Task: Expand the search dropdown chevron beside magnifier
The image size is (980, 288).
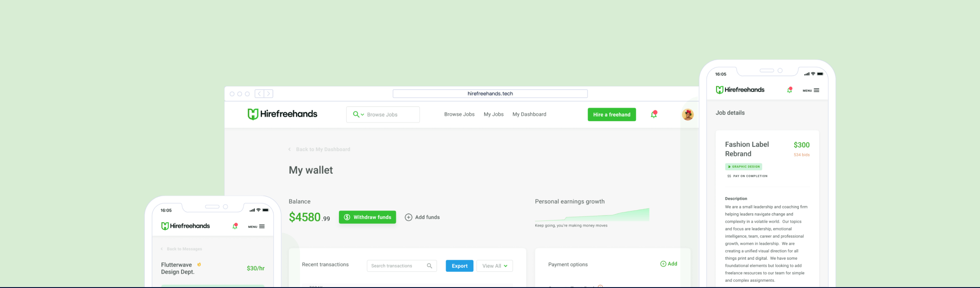Action: (362, 115)
